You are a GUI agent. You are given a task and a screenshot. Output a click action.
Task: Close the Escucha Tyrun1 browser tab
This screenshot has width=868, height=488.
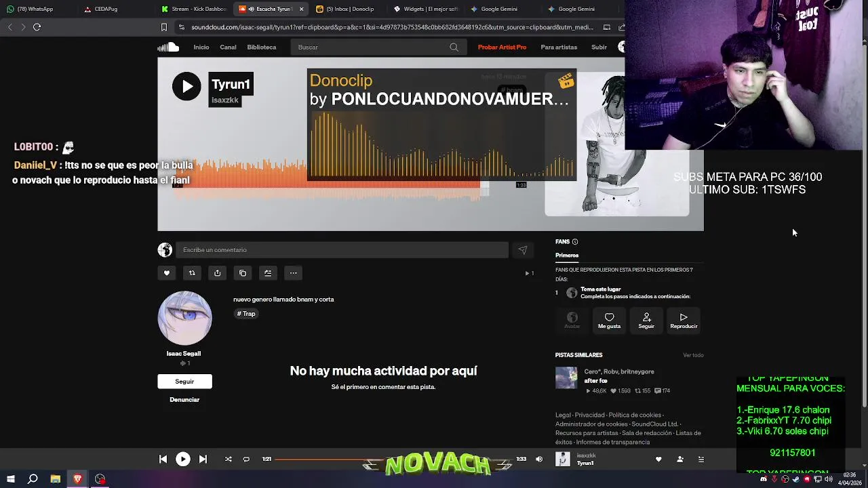(301, 9)
